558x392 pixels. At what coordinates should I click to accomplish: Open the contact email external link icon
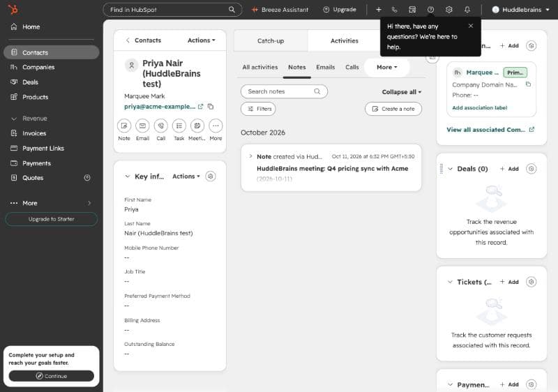200,106
